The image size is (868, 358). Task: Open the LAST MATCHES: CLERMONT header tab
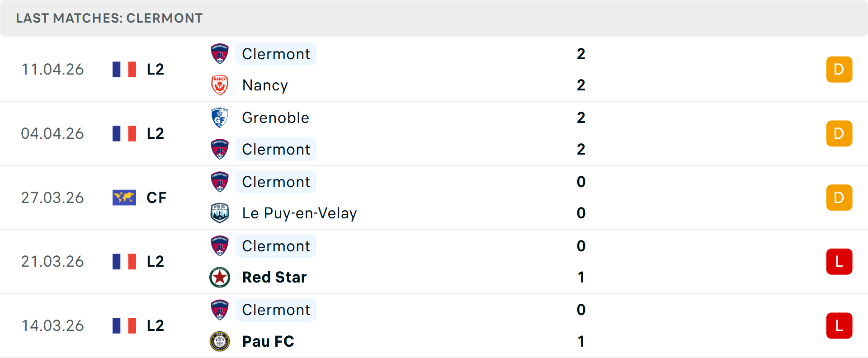pos(108,18)
